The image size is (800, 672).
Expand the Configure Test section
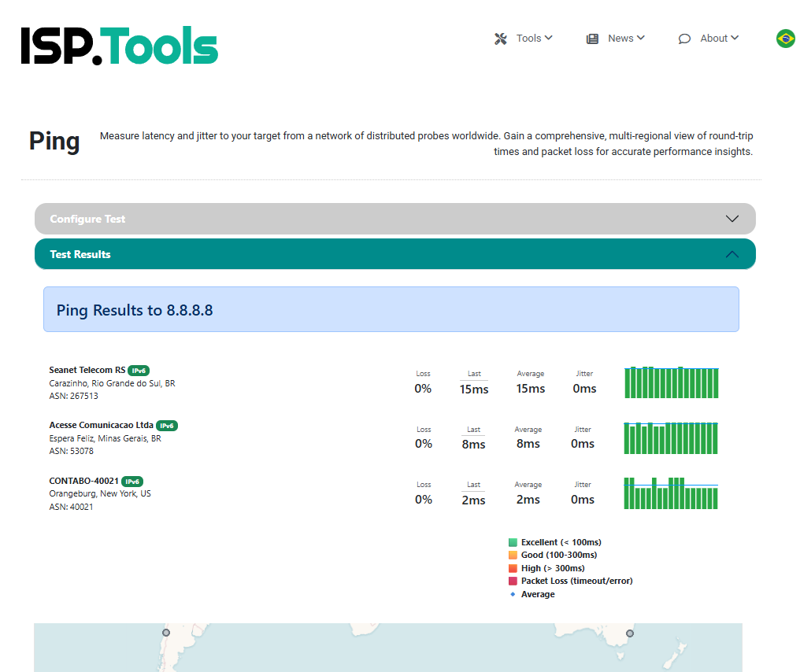pyautogui.click(x=731, y=219)
